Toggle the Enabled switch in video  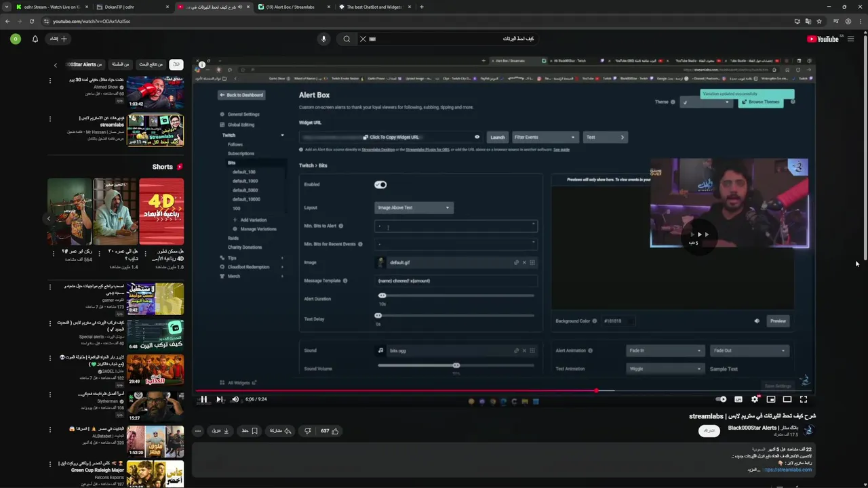(380, 184)
